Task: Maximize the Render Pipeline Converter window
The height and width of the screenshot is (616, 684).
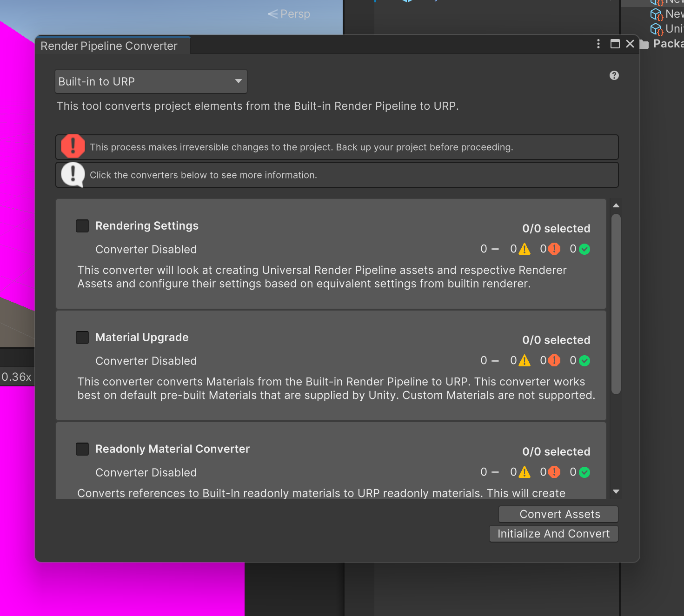Action: (615, 44)
